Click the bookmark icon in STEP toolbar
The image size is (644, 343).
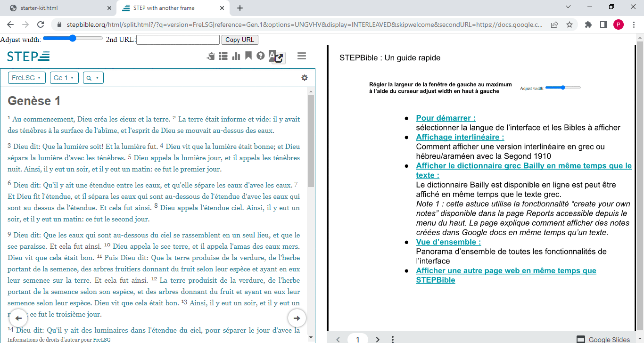(x=248, y=56)
